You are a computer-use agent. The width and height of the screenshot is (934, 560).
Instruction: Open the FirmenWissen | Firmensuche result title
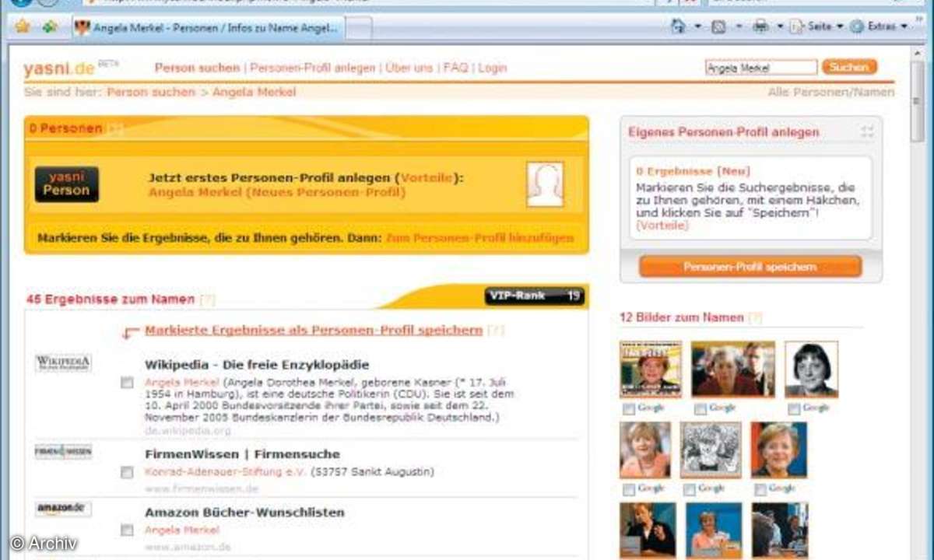(x=243, y=454)
